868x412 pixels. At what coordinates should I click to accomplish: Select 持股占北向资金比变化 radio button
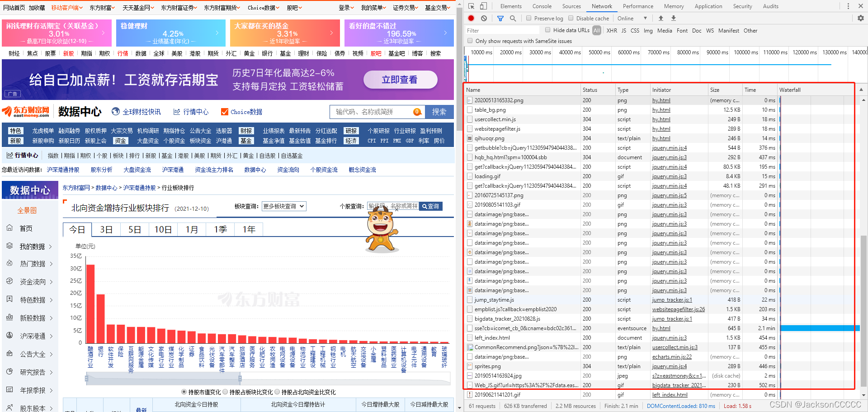pyautogui.click(x=277, y=392)
